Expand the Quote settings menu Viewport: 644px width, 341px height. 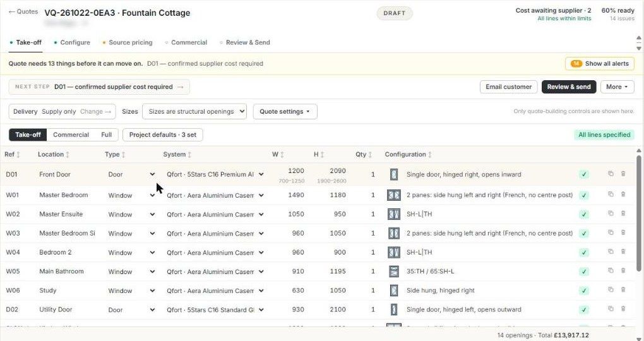[x=285, y=111]
